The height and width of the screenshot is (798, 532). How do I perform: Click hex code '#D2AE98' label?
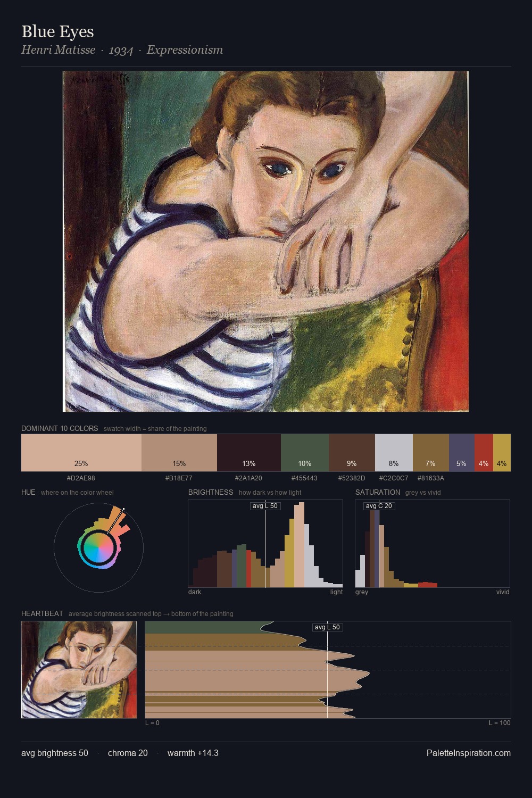[x=81, y=478]
